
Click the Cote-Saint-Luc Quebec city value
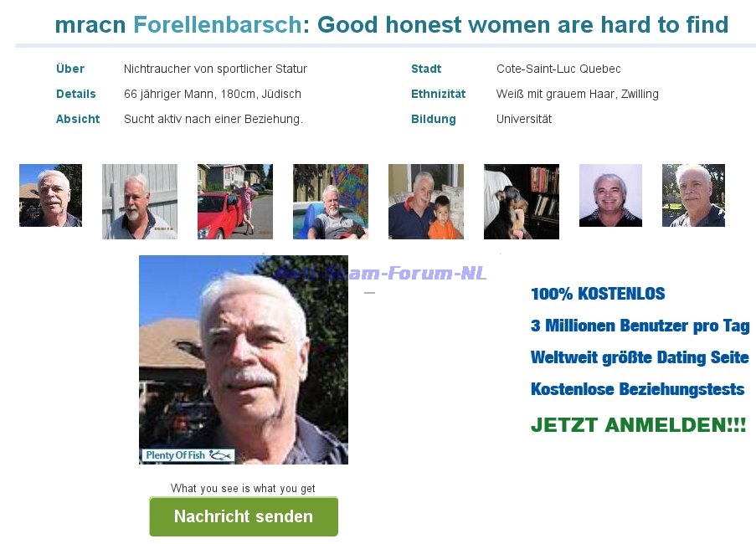pyautogui.click(x=558, y=69)
